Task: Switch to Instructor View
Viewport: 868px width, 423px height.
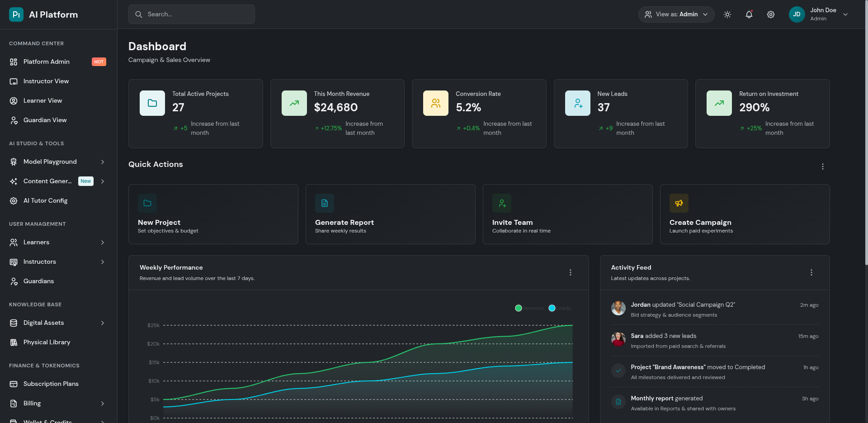Action: tap(46, 81)
